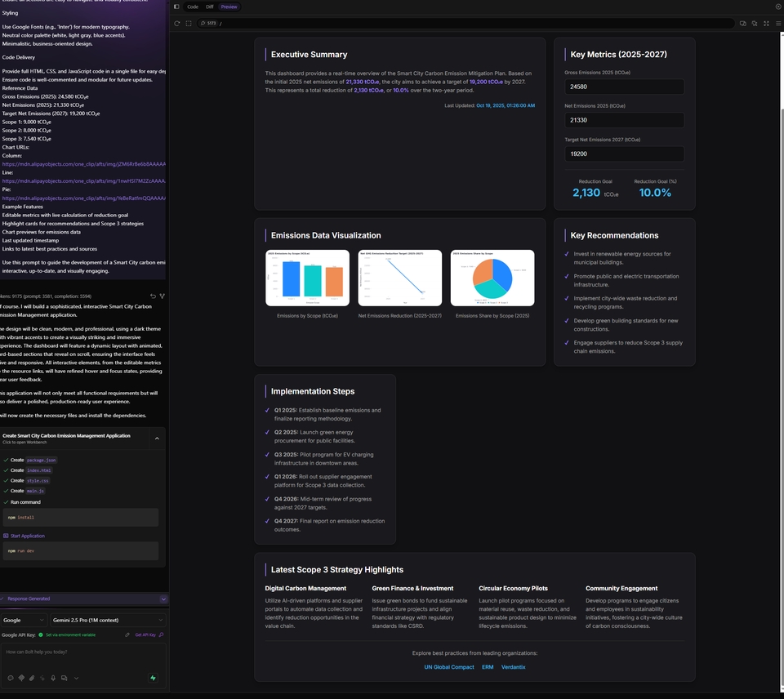Image resolution: width=784 pixels, height=699 pixels.
Task: Expand the prompt bar chevron arrow
Action: 76,679
